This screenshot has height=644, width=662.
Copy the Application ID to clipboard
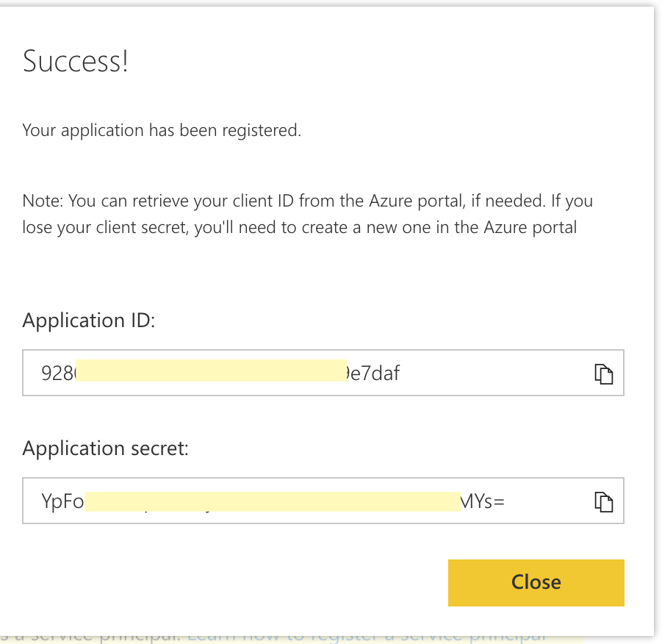[x=603, y=374]
